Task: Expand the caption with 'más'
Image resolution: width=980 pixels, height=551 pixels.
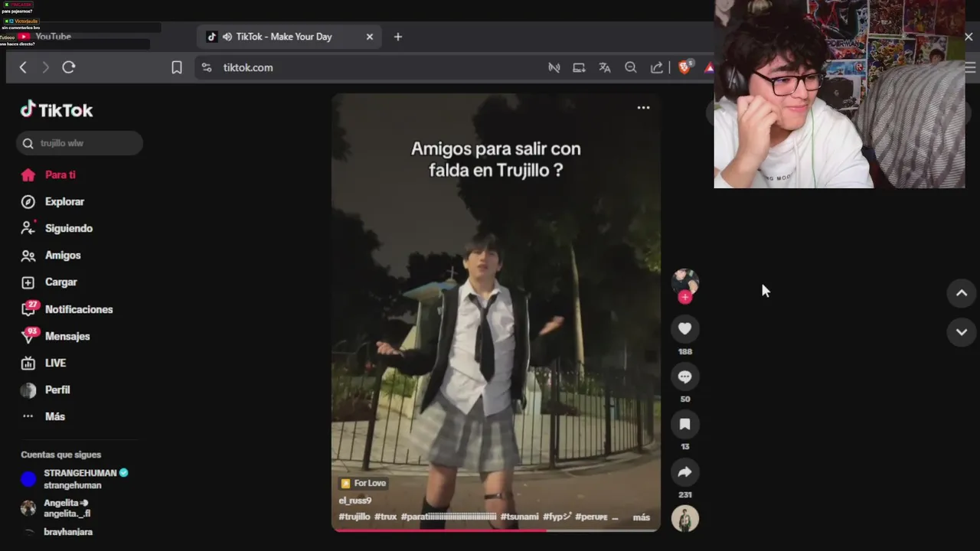Action: (x=642, y=517)
